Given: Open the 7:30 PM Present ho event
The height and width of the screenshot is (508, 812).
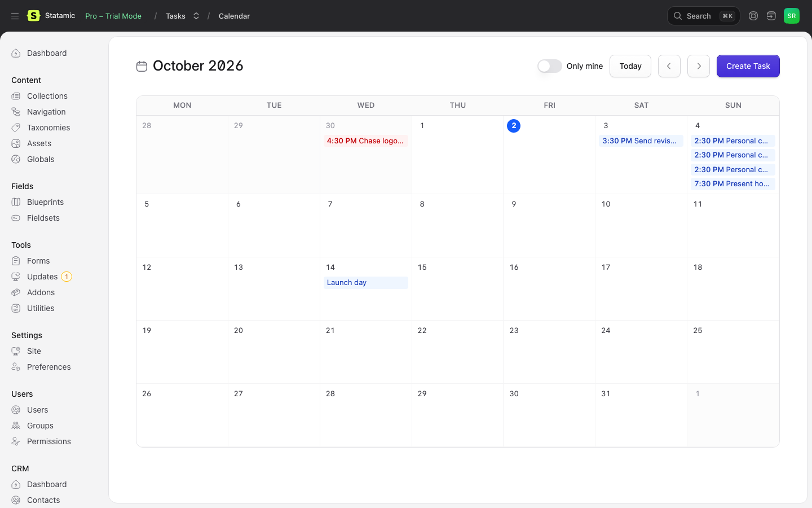Looking at the screenshot, I should (x=733, y=184).
